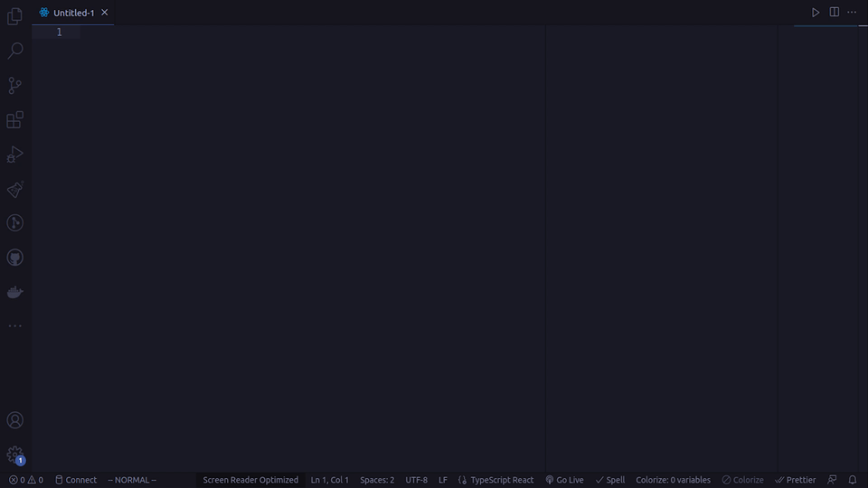Open More Actions menu in editor toolbar
The width and height of the screenshot is (868, 488).
pyautogui.click(x=852, y=12)
